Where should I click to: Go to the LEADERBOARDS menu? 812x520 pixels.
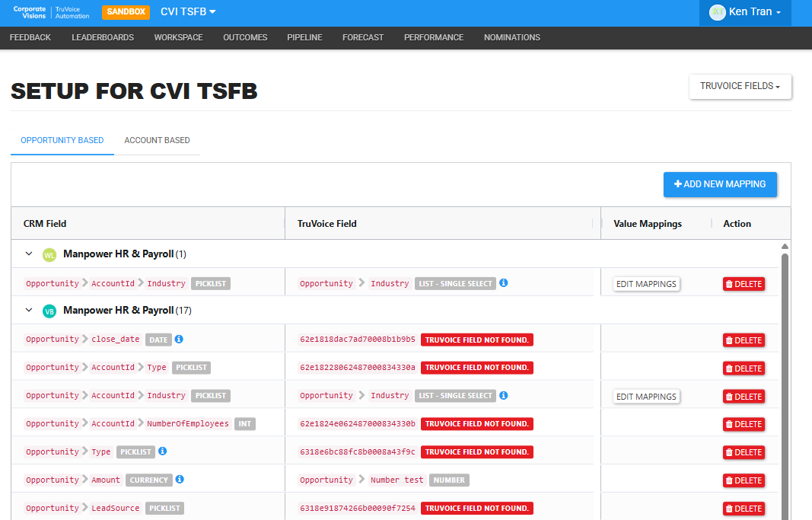click(x=103, y=38)
